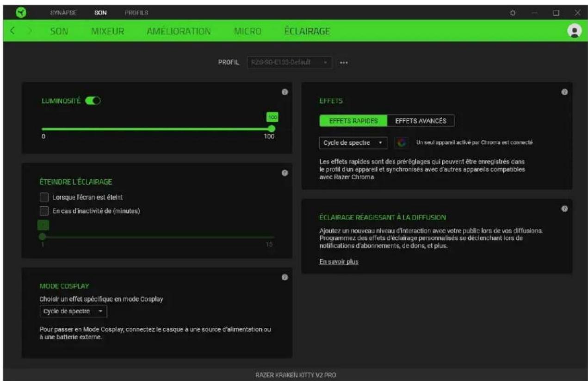Go back with the left arrow

13,31
